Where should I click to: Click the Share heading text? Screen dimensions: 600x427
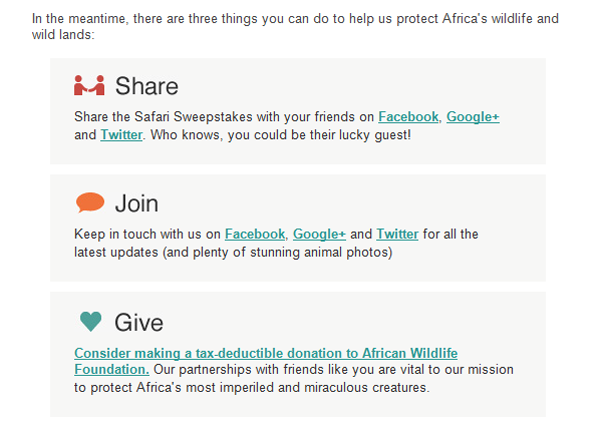pyautogui.click(x=147, y=86)
